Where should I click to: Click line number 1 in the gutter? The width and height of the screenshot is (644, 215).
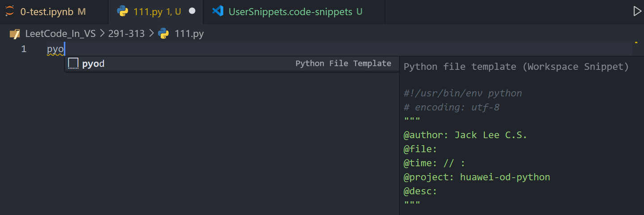(x=24, y=49)
